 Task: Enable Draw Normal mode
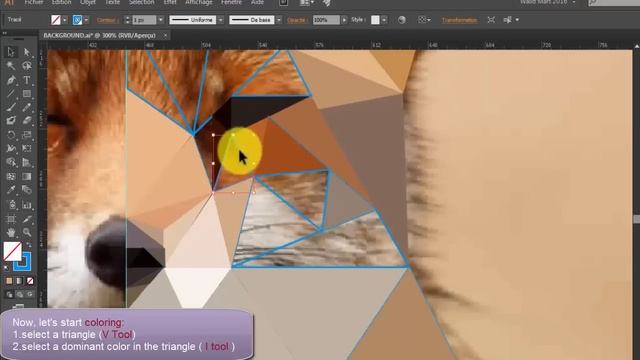tap(9, 294)
